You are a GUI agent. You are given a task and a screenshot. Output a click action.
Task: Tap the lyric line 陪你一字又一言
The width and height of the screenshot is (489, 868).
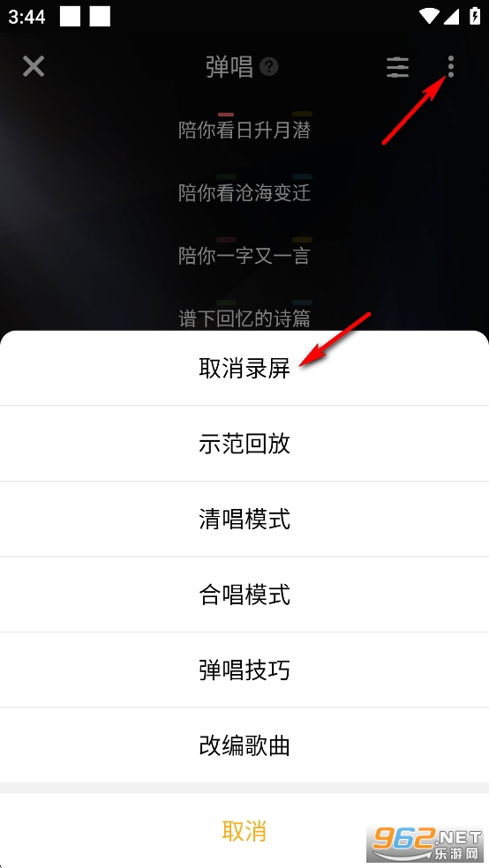(x=244, y=256)
